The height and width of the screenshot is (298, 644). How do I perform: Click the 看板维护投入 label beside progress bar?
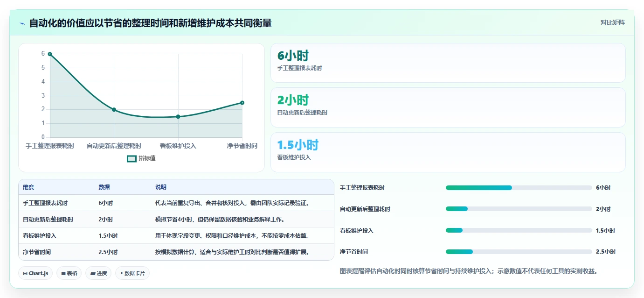357,231
